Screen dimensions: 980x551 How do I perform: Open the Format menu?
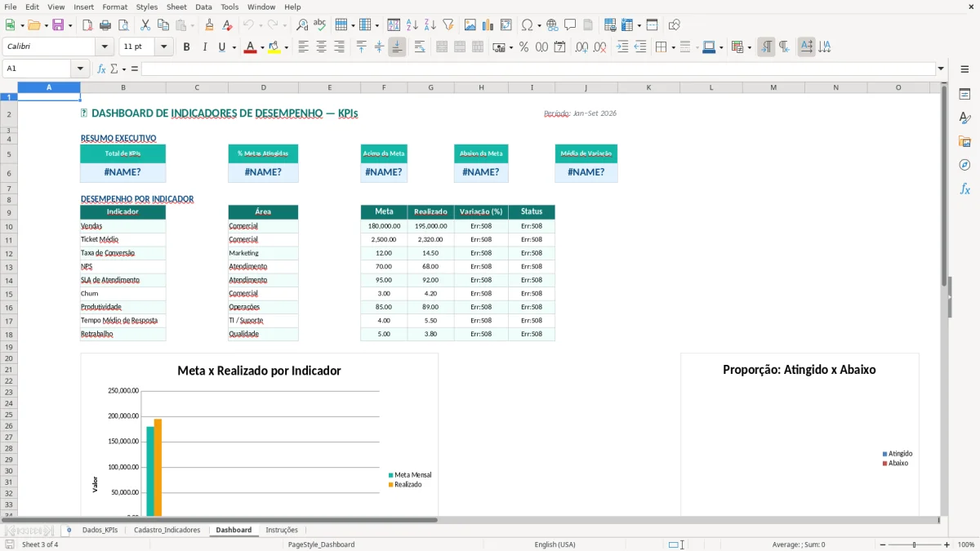tap(115, 7)
